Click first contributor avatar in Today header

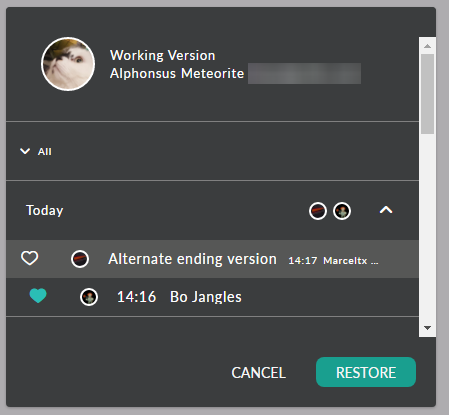tap(318, 211)
